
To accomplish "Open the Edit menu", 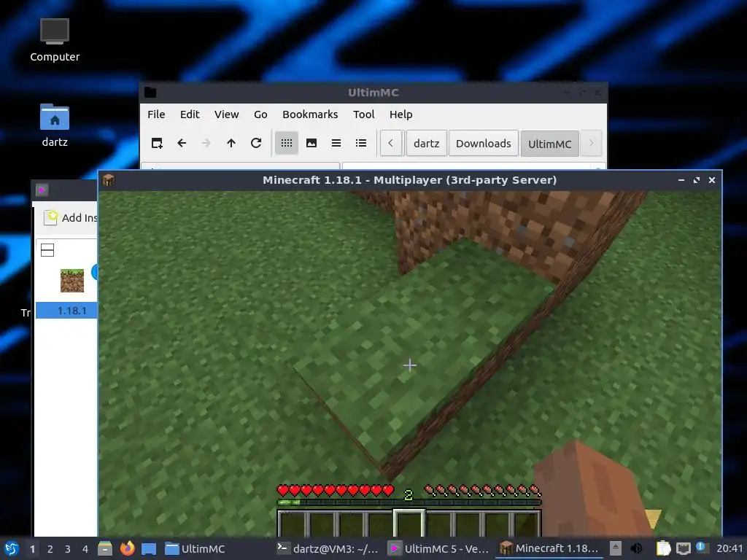I will pos(190,114).
